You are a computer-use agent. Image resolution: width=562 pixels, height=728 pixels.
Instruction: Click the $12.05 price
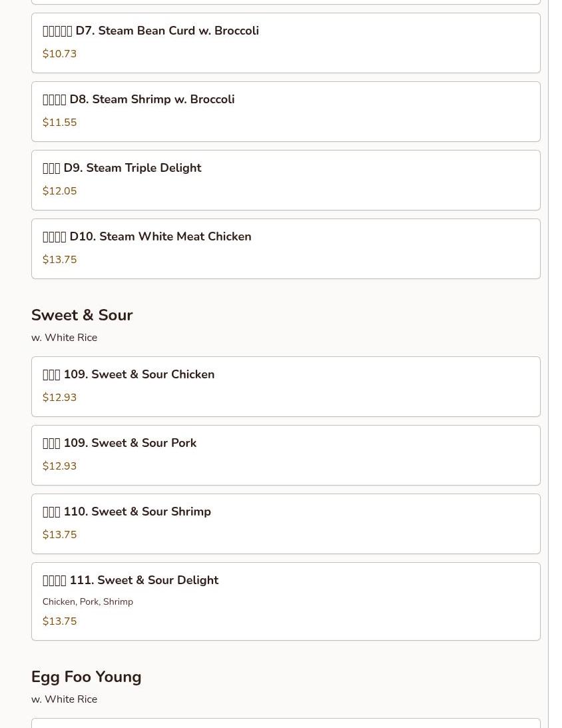pyautogui.click(x=59, y=191)
